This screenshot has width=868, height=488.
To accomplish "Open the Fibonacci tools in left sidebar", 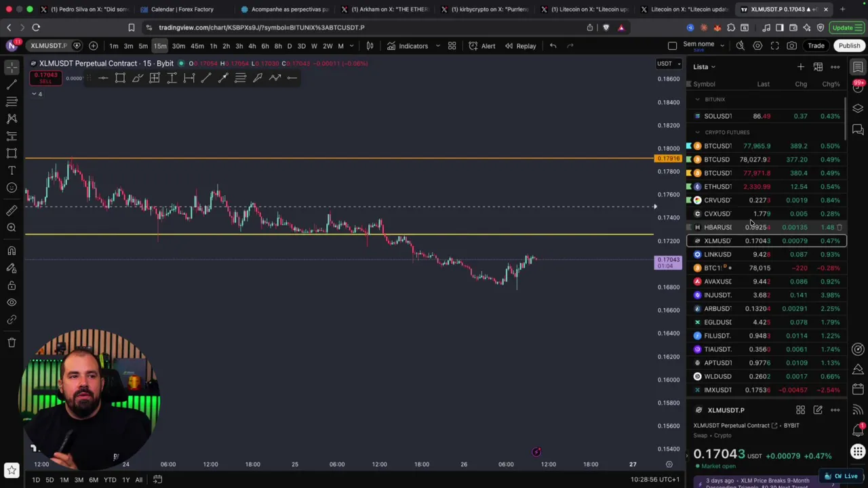I will 12,102.
